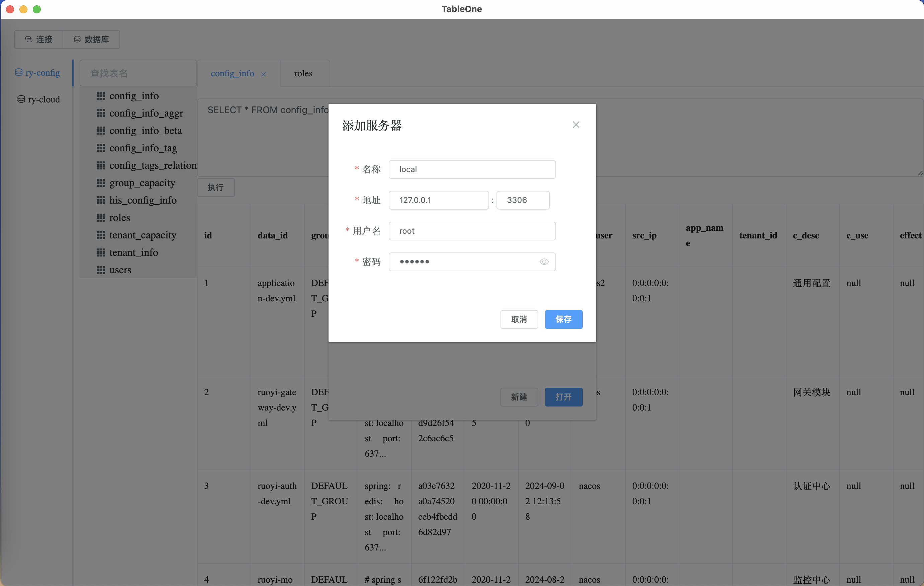The width and height of the screenshot is (924, 586).
Task: Click the 名称 input field containing local
Action: tap(472, 169)
